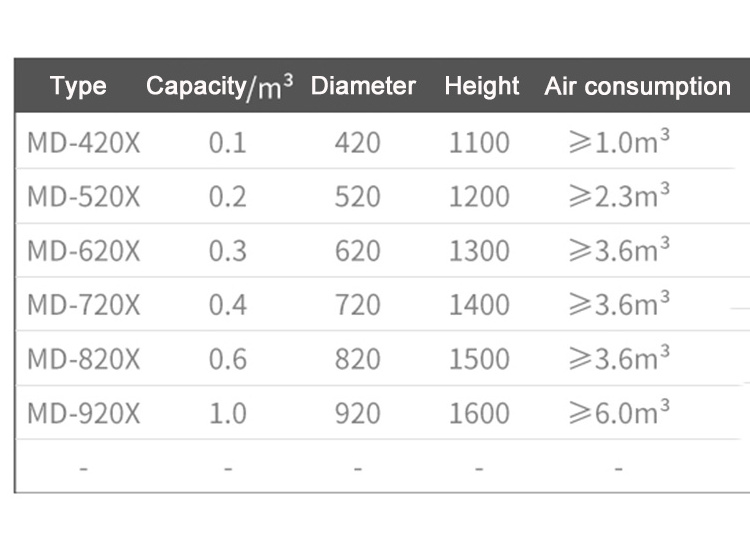Select the MD-620X row label
Screen dimensions: 750x547
84,250
